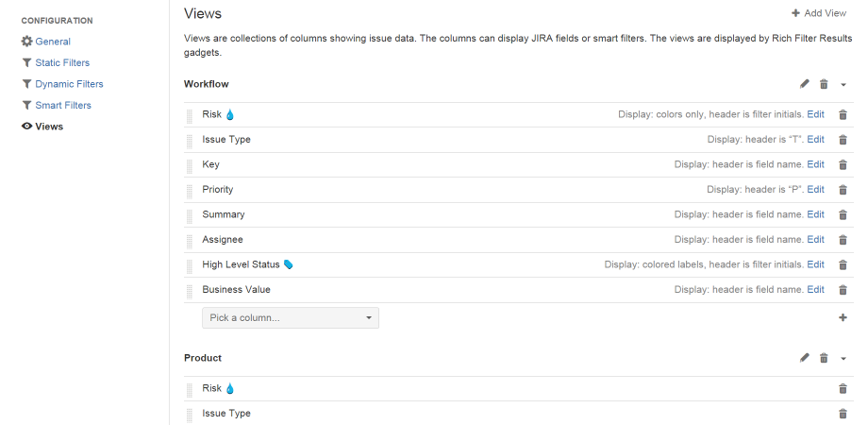Remove the High Level Status column
Image resolution: width=868 pixels, height=425 pixels.
click(x=843, y=265)
